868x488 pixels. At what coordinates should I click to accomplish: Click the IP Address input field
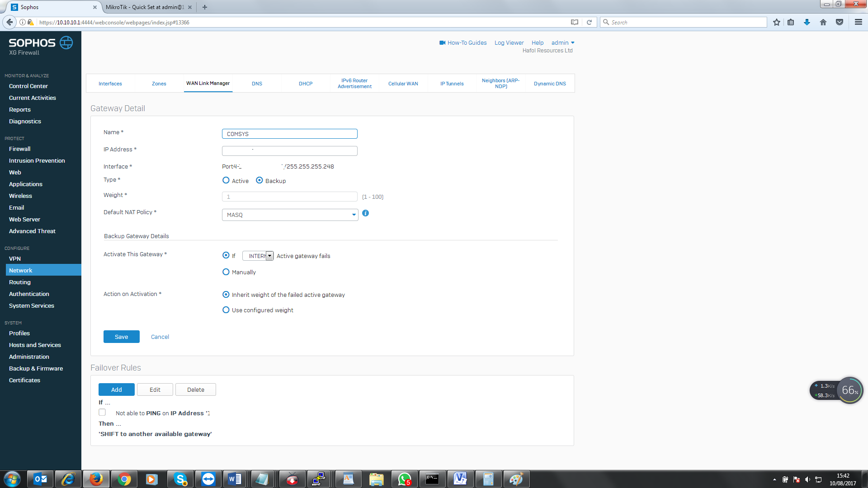click(x=290, y=151)
